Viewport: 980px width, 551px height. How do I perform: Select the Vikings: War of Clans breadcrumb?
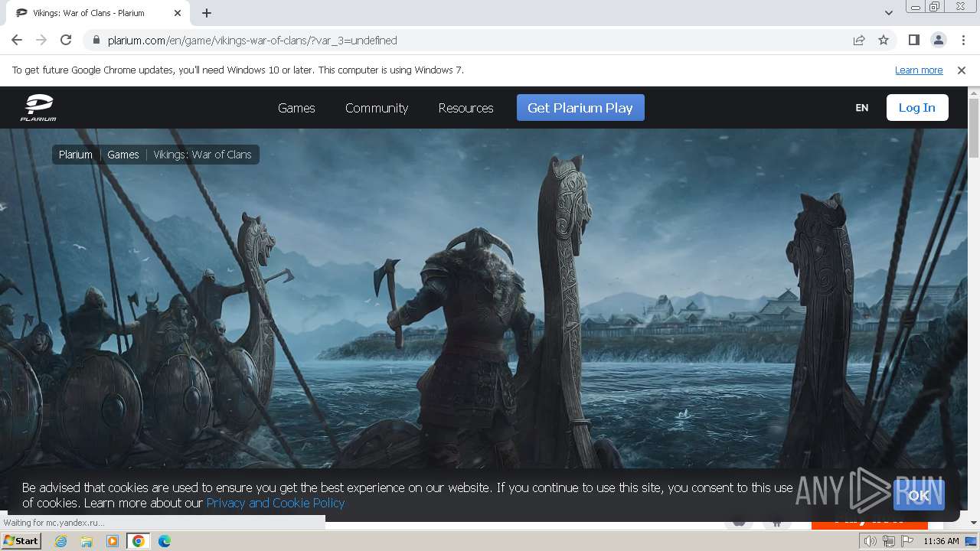click(202, 155)
